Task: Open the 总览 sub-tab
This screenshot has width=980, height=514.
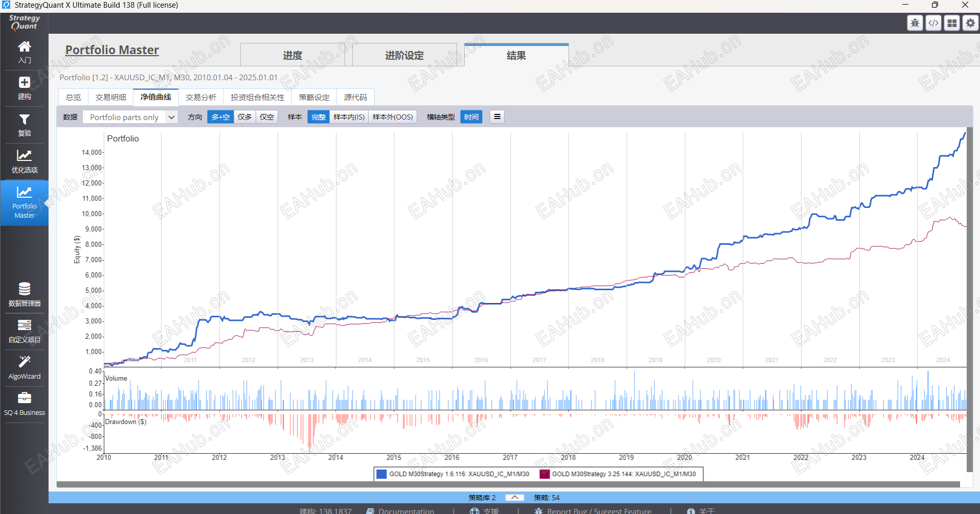Action: tap(74, 97)
